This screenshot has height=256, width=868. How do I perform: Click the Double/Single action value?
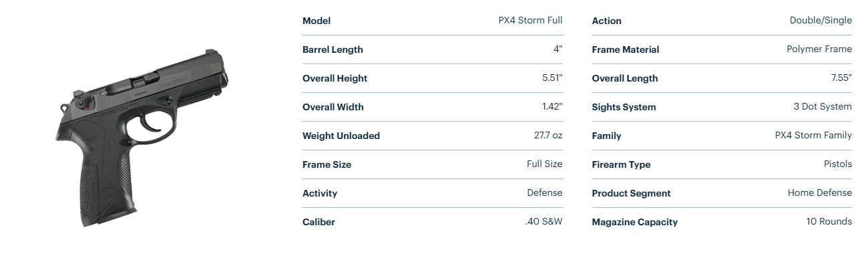click(x=821, y=20)
